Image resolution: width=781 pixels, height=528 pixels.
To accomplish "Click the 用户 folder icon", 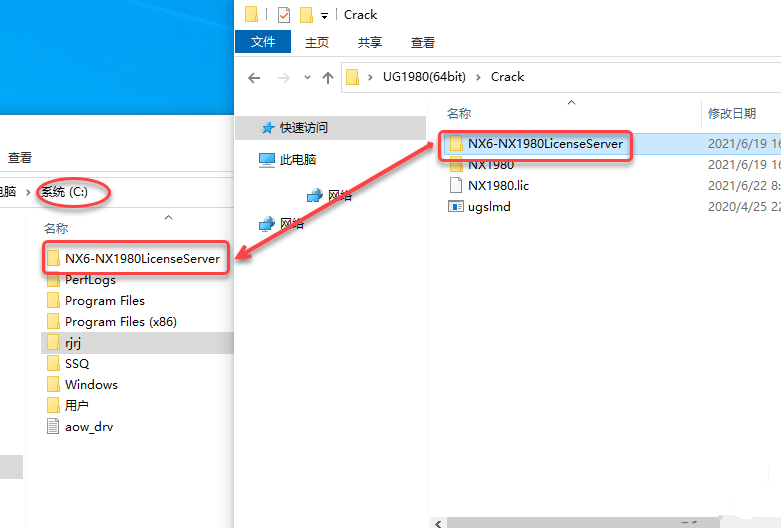I will tap(53, 405).
